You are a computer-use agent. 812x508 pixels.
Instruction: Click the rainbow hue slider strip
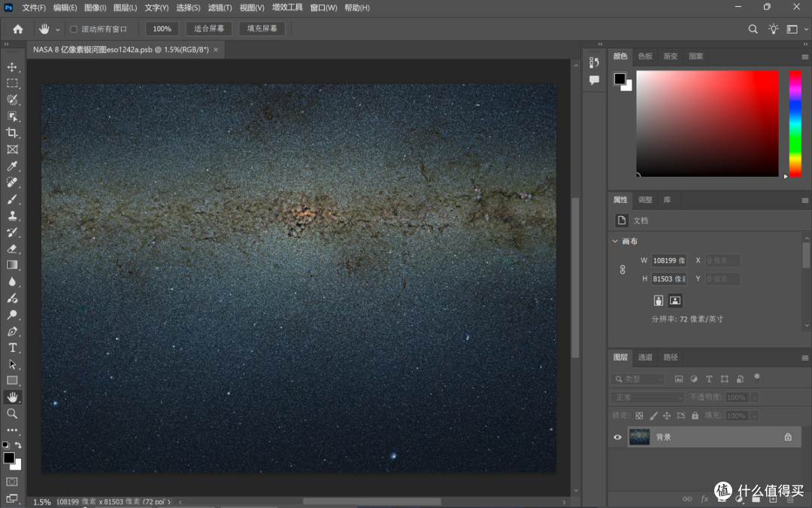click(795, 123)
